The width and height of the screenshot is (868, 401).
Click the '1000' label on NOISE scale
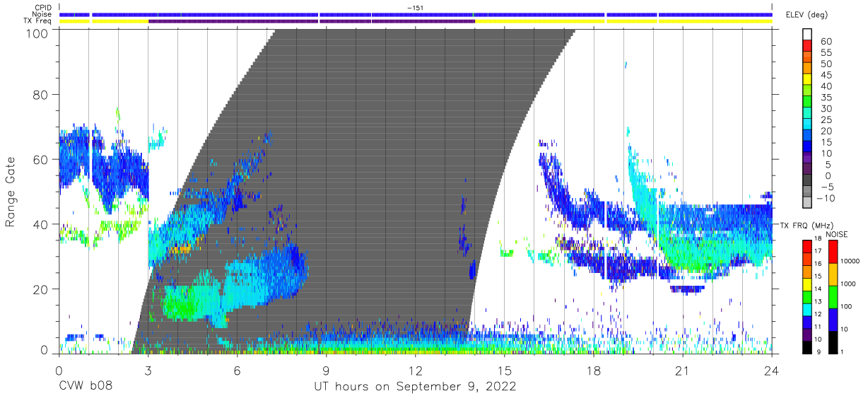[x=848, y=284]
